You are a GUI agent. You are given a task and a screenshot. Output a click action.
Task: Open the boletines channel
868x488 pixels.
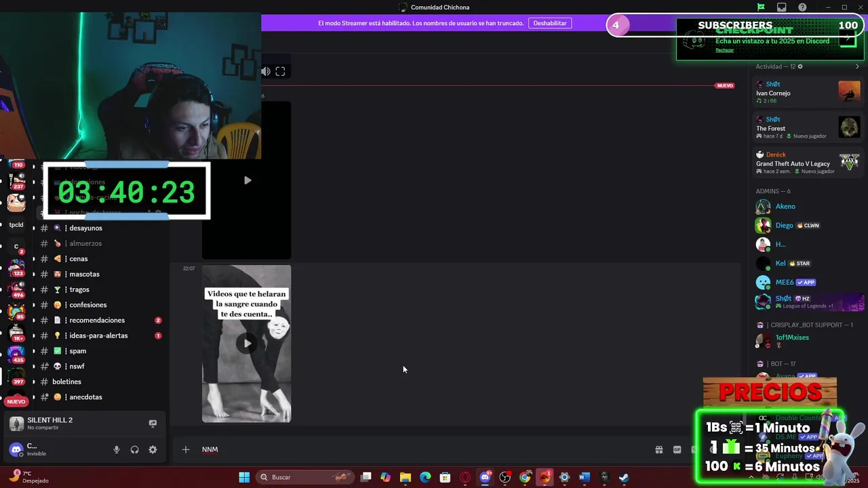pos(100,382)
